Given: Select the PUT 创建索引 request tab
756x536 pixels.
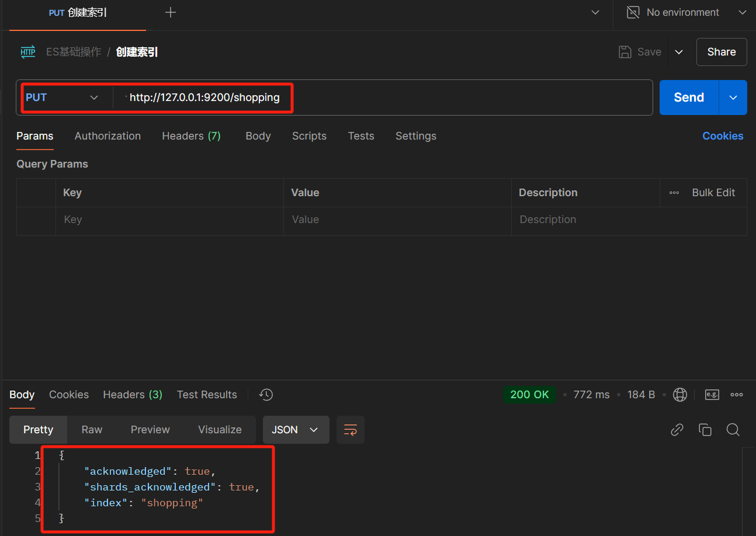Looking at the screenshot, I should (x=78, y=13).
